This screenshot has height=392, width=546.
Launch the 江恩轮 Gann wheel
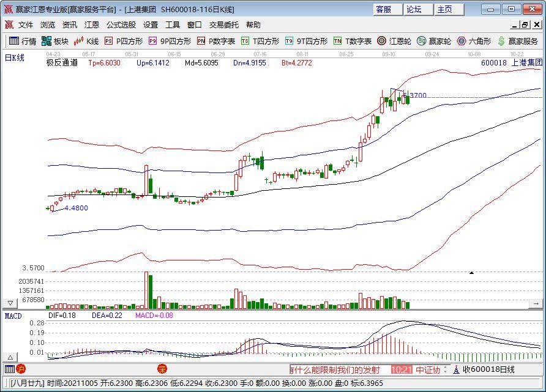(x=394, y=41)
